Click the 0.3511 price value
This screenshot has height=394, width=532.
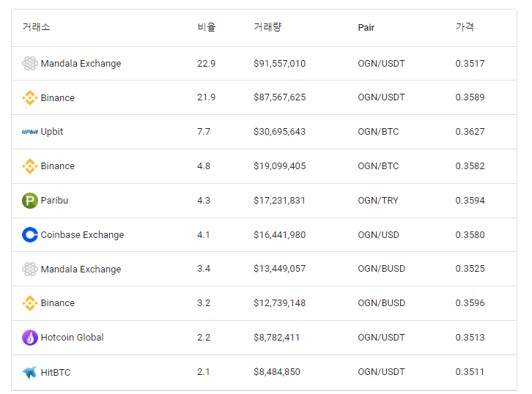point(470,372)
